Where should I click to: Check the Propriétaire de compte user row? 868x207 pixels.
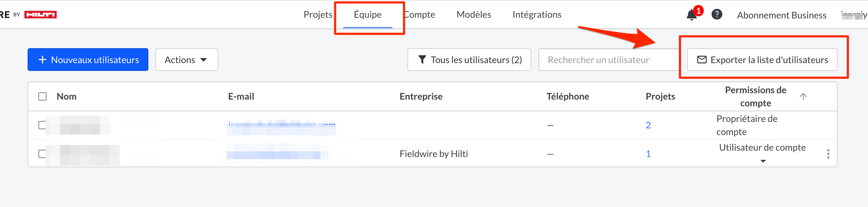(x=42, y=125)
